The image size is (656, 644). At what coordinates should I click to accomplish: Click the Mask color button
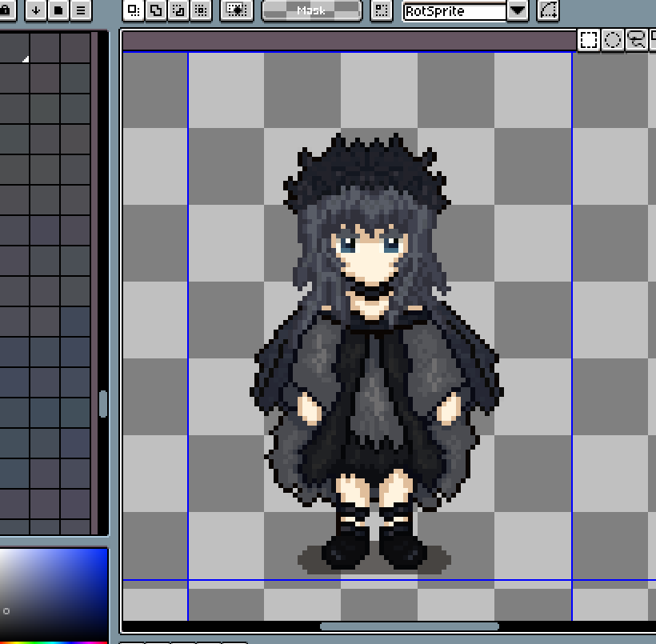pos(311,10)
